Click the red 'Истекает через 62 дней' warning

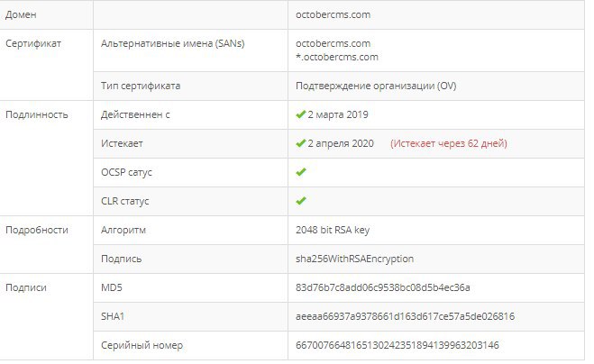click(x=449, y=143)
